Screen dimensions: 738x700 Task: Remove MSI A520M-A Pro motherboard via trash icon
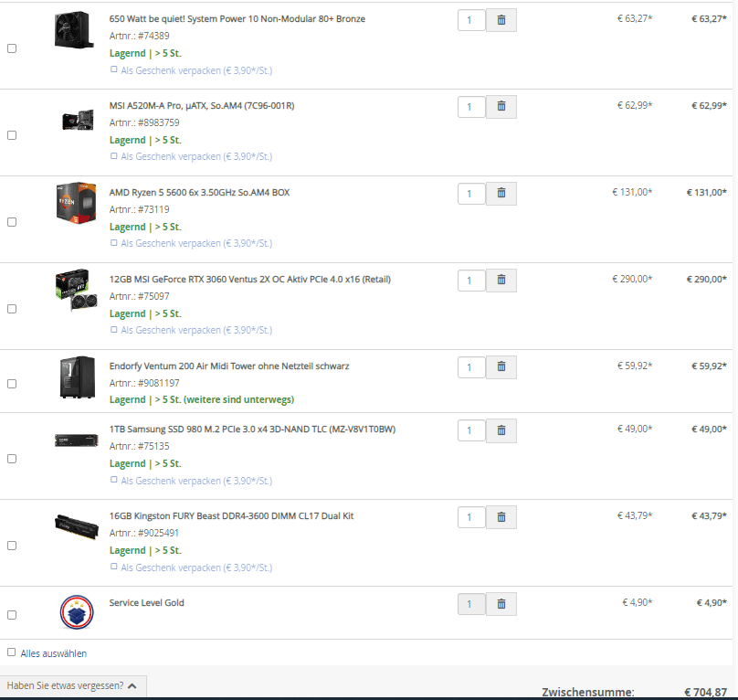(x=501, y=107)
